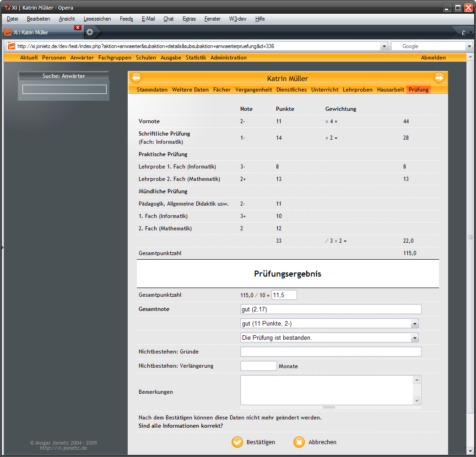Expand the Google search engine dropdown
The width and height of the screenshot is (476, 457).
[x=469, y=46]
